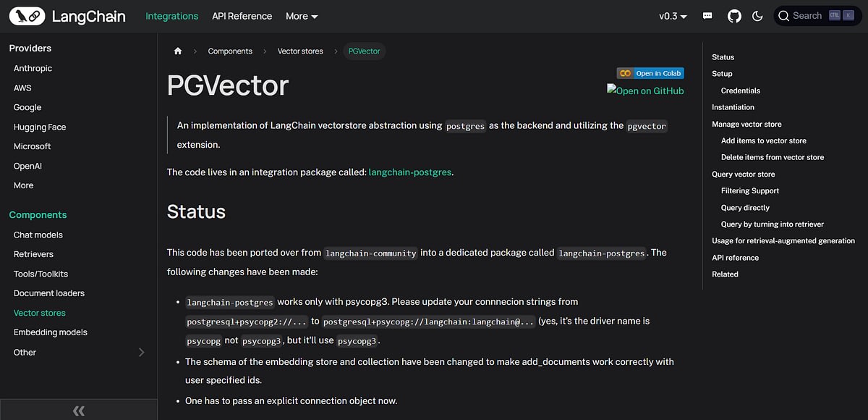Screen dimensions: 868x420
Task: Click More under Providers
Action: [23, 185]
